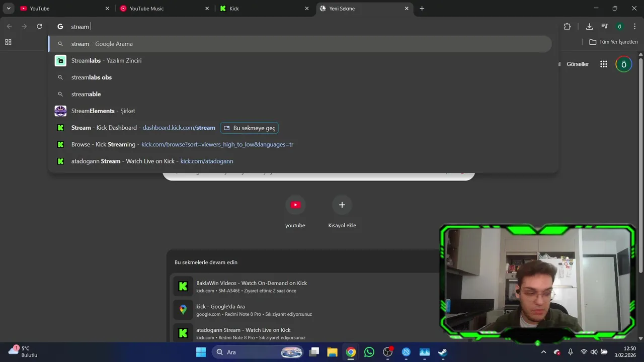The image size is (644, 362).
Task: Click the Görseller link
Action: click(x=578, y=64)
